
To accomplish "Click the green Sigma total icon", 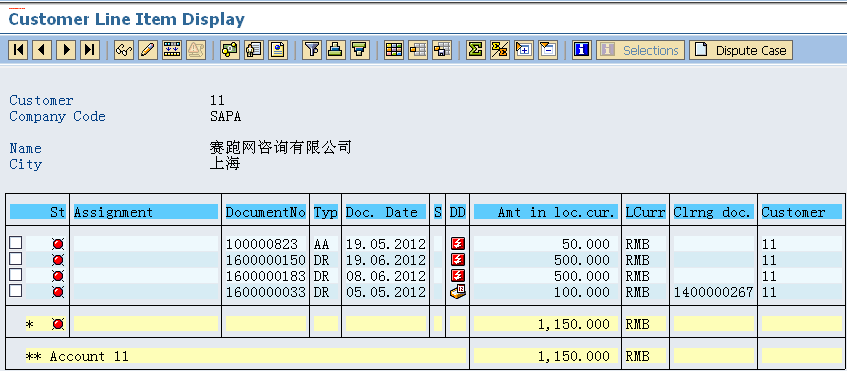I will click(475, 50).
